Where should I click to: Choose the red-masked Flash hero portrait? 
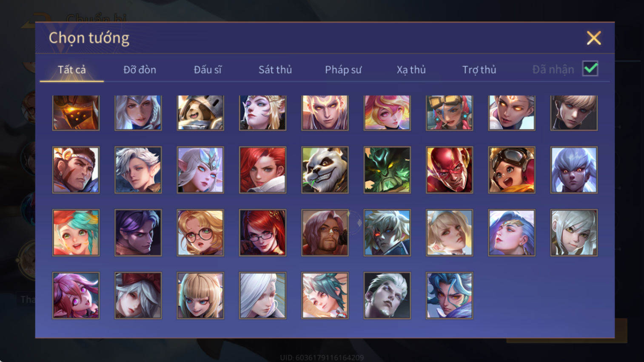pos(449,170)
